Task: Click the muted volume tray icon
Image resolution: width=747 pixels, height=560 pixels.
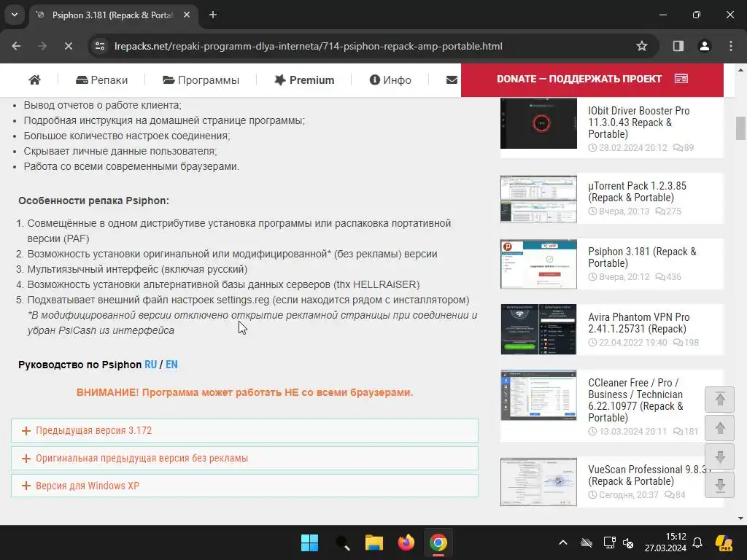Action: pyautogui.click(x=628, y=542)
